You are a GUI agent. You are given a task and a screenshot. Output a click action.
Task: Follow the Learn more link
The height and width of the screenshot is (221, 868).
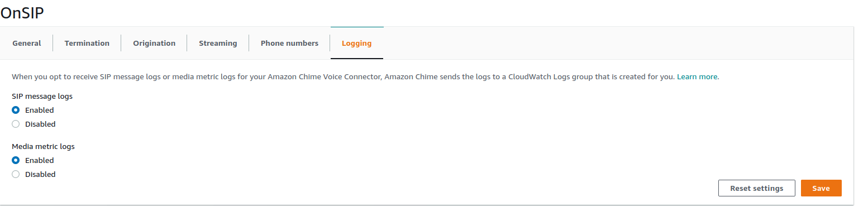tap(697, 76)
